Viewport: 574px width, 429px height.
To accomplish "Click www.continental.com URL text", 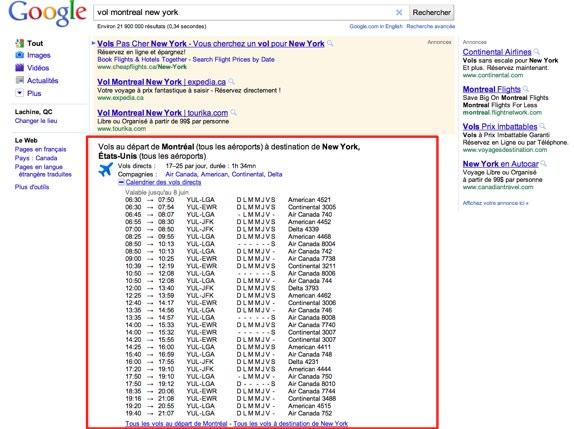I will [493, 75].
